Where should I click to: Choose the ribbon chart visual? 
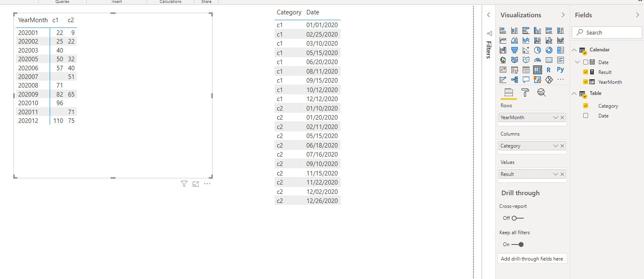tap(561, 40)
